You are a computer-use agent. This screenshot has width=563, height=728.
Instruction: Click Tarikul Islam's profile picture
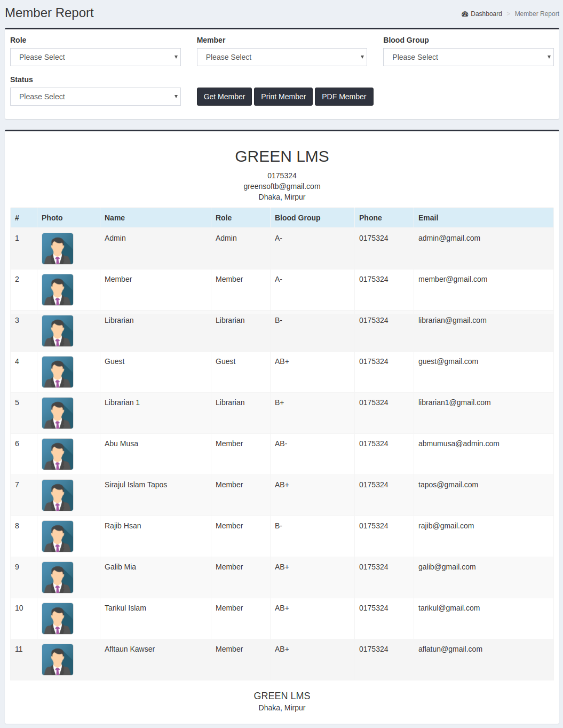click(57, 619)
